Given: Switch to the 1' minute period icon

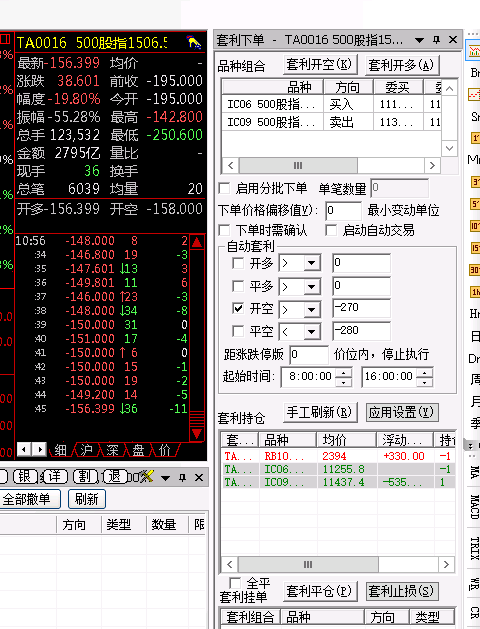Looking at the screenshot, I should point(475,138).
